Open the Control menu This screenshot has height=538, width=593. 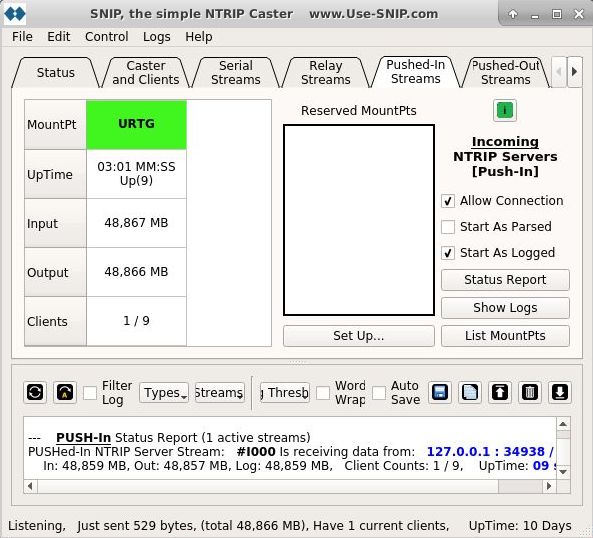coord(107,37)
